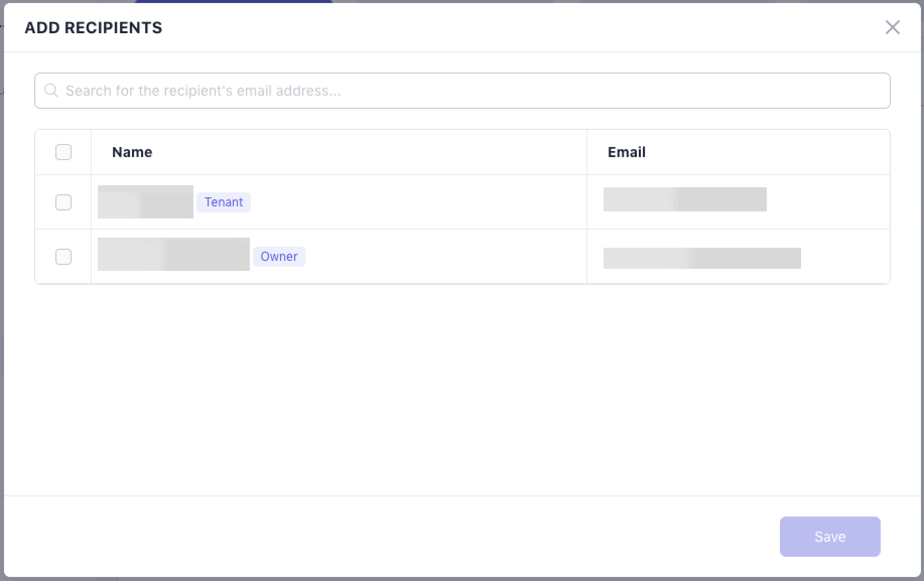Click the Owner role badge
Image resolution: width=924 pixels, height=581 pixels.
(279, 257)
